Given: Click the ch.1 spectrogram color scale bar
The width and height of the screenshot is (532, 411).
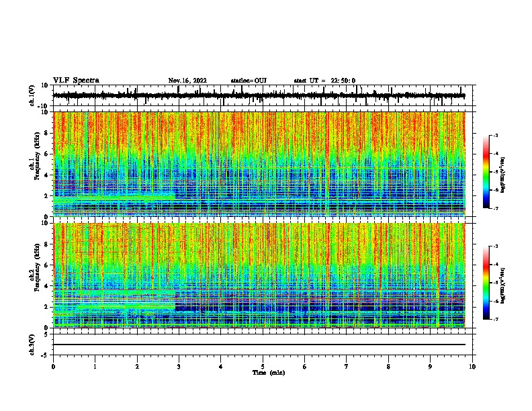Looking at the screenshot, I should (486, 172).
